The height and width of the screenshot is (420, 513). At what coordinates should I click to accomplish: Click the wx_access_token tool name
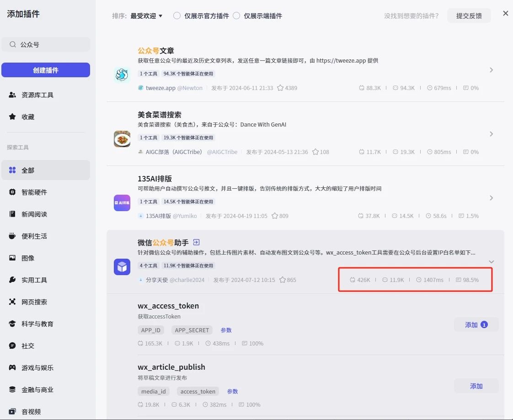click(168, 306)
